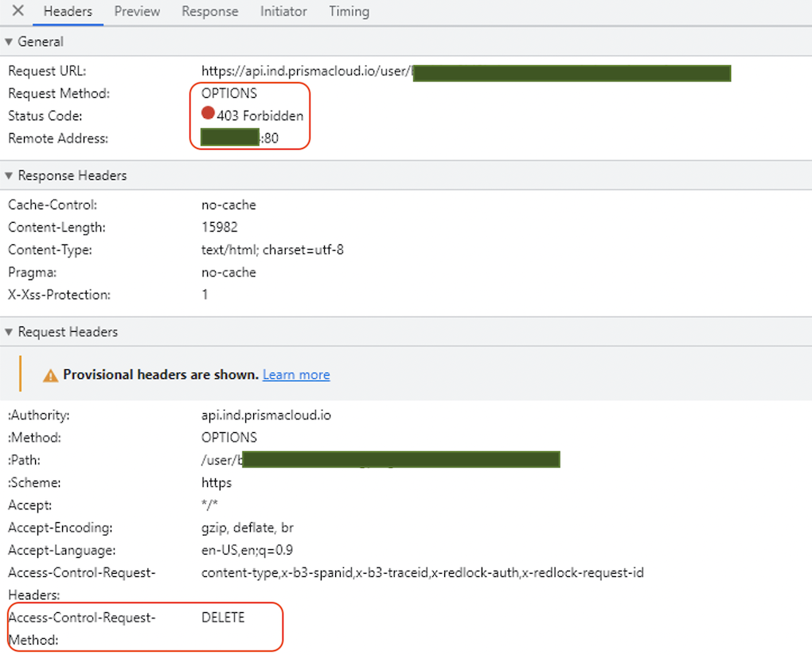Open the Initiator tab
Screen dimensions: 812x655
[x=283, y=11]
